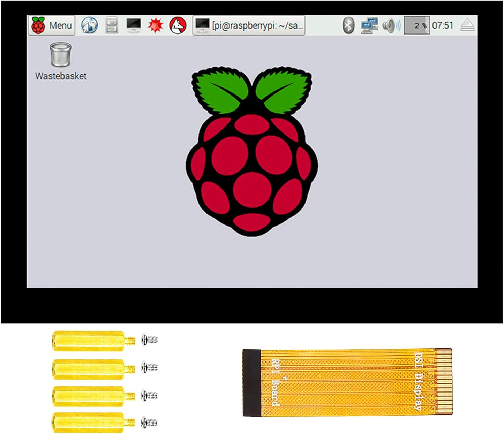Select the Wastebasket desktop icon
The image size is (504, 434).
[60, 55]
